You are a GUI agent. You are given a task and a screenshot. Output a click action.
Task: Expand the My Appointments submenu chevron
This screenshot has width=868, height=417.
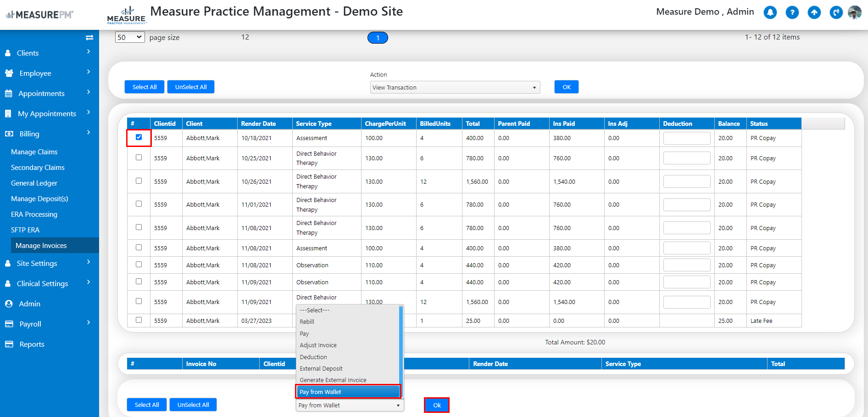[89, 112]
